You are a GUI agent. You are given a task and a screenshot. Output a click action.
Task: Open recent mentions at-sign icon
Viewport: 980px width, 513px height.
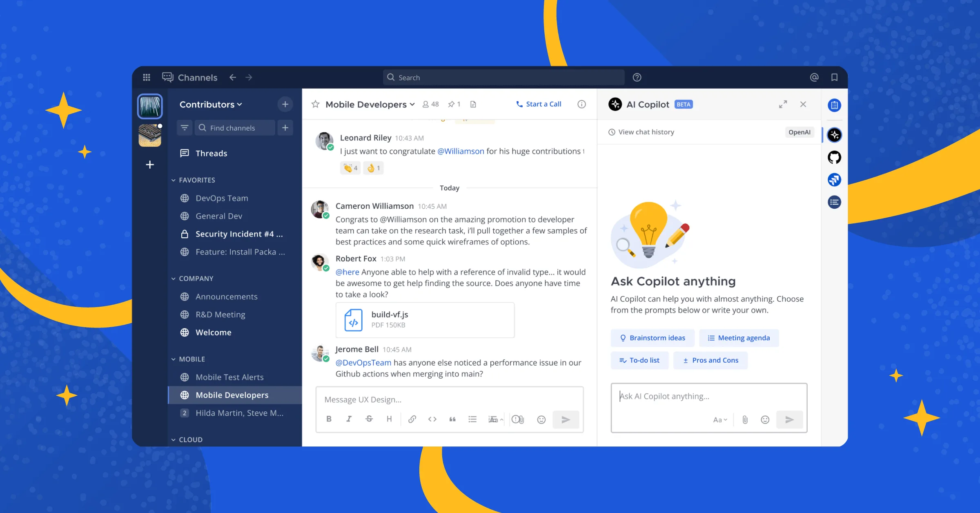[x=814, y=77]
